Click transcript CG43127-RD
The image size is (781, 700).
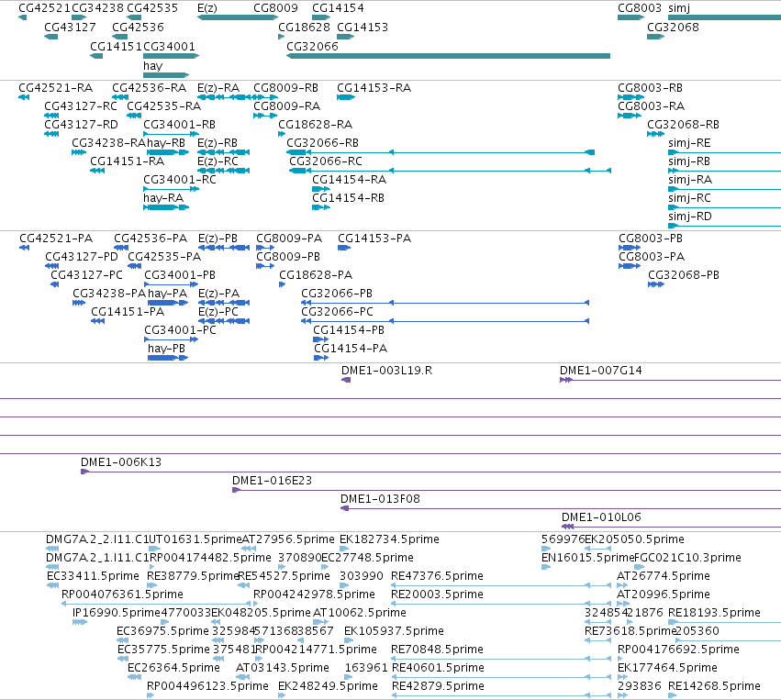coord(51,134)
